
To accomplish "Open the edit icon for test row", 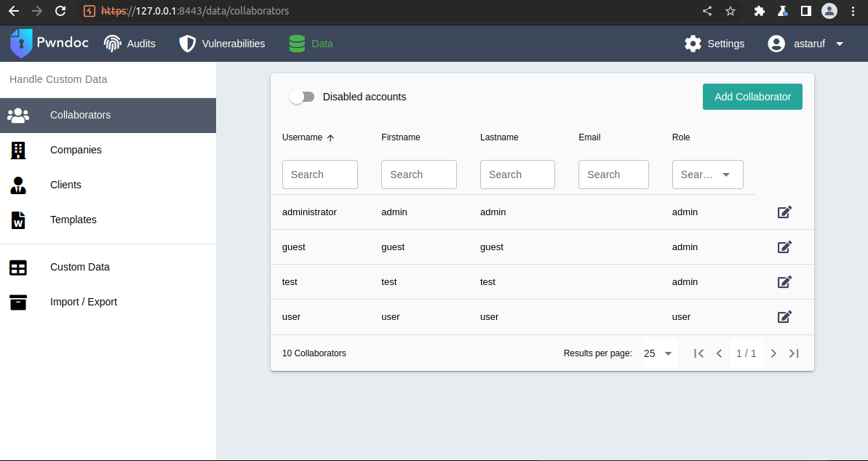I will [784, 282].
